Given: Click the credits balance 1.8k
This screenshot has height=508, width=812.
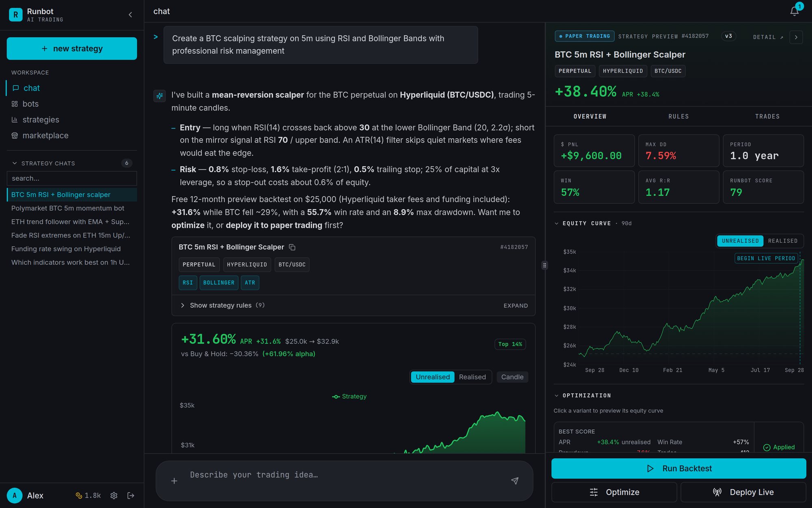Looking at the screenshot, I should tap(88, 495).
